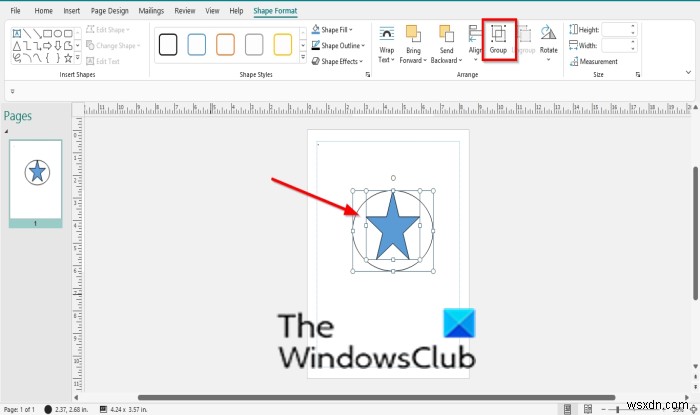
Task: Open the Edit Shape dropdown
Action: coord(108,29)
